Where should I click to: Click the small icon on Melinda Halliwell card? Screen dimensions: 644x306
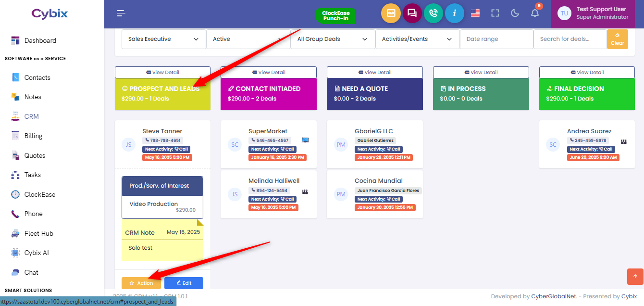pos(305,191)
